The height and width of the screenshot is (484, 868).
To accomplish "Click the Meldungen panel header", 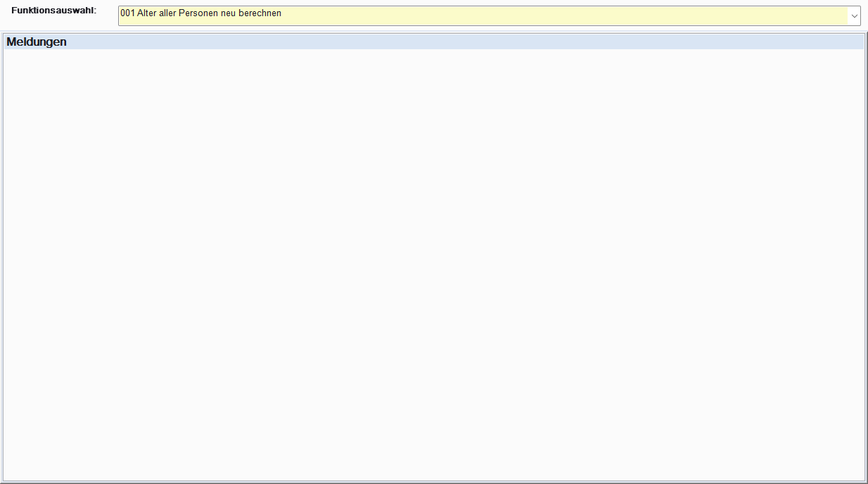I will coord(434,42).
